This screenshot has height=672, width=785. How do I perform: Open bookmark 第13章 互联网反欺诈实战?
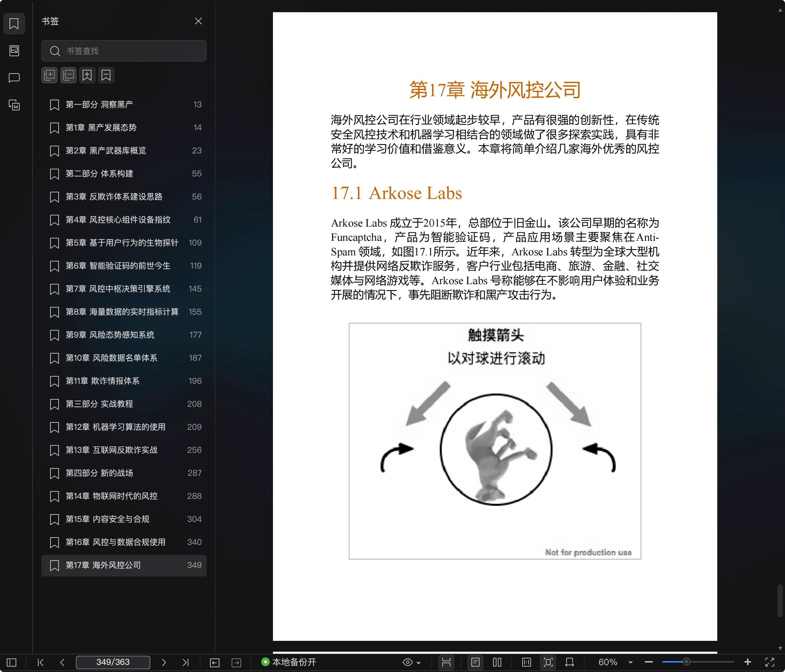(x=124, y=450)
